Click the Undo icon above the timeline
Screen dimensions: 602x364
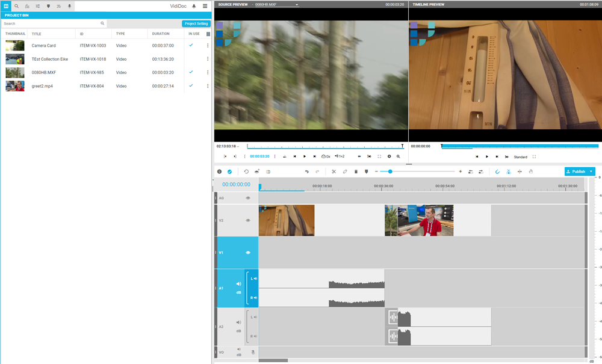(x=306, y=171)
